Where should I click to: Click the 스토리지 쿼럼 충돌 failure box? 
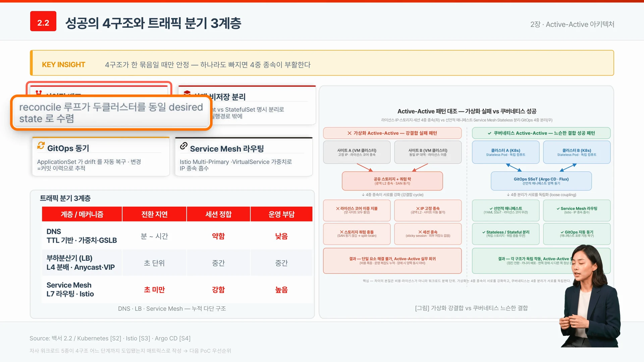pos(357,234)
